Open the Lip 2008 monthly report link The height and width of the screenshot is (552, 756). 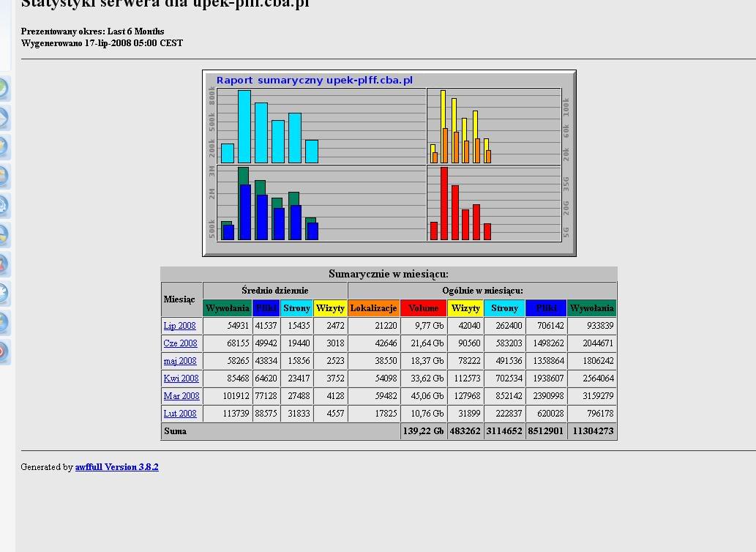click(179, 326)
